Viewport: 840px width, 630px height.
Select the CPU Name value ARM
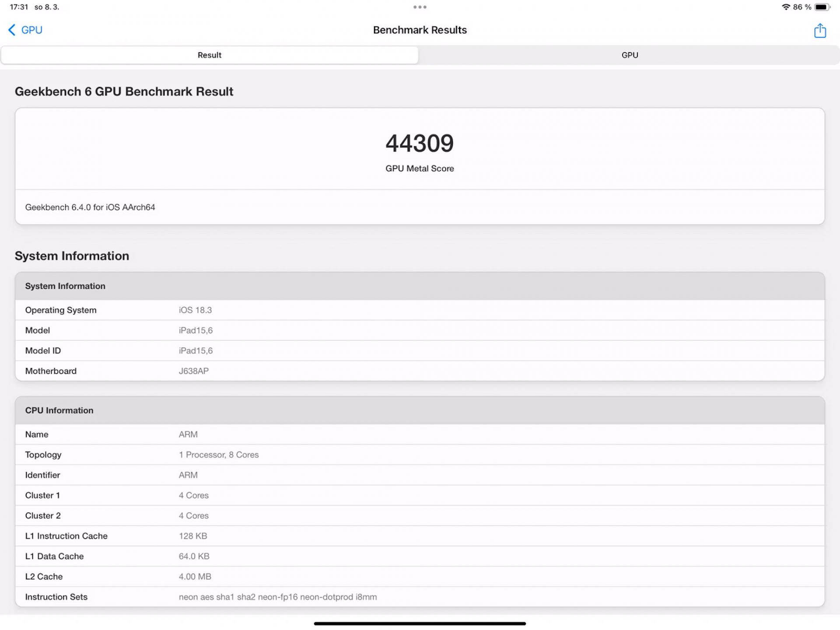pyautogui.click(x=188, y=434)
